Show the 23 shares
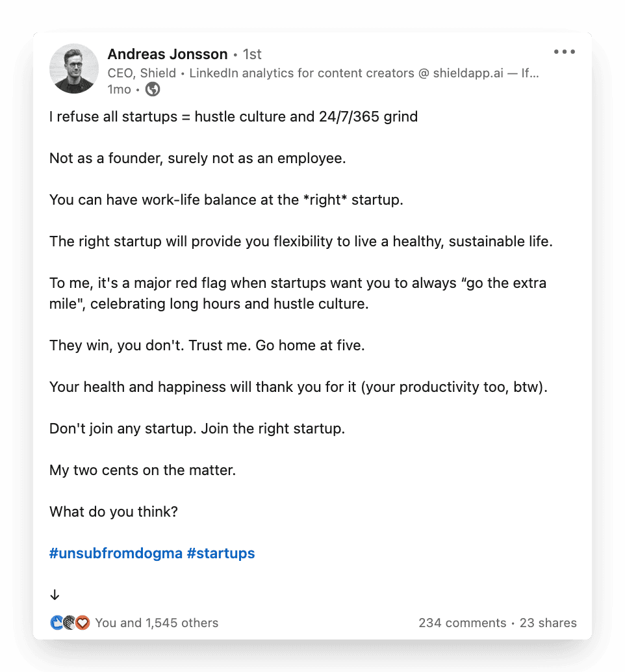 (548, 623)
